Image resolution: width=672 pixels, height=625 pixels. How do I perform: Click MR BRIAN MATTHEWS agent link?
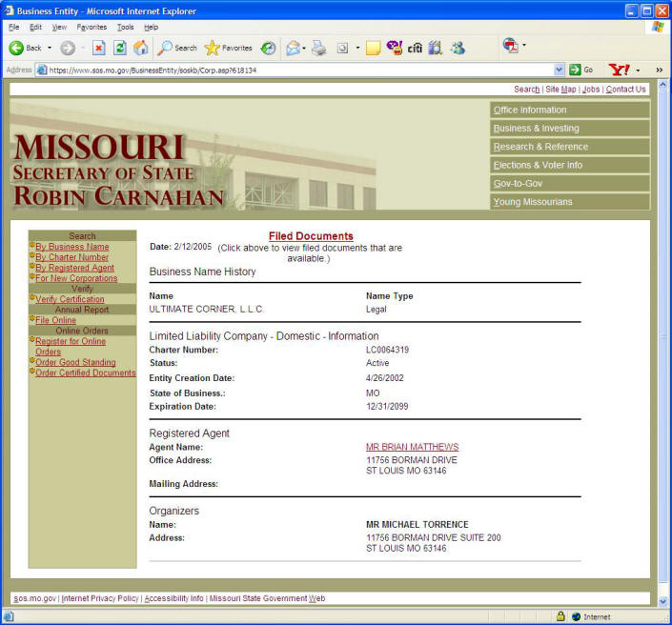(x=413, y=447)
